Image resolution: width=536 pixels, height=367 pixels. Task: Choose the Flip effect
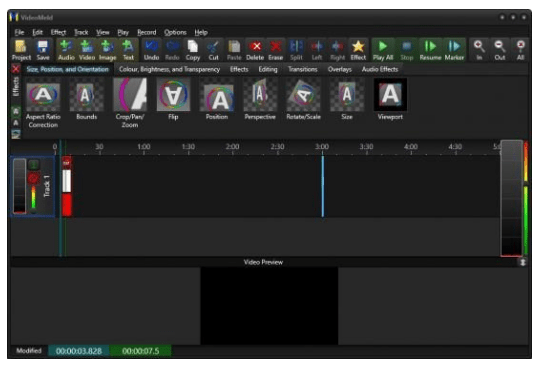point(173,99)
